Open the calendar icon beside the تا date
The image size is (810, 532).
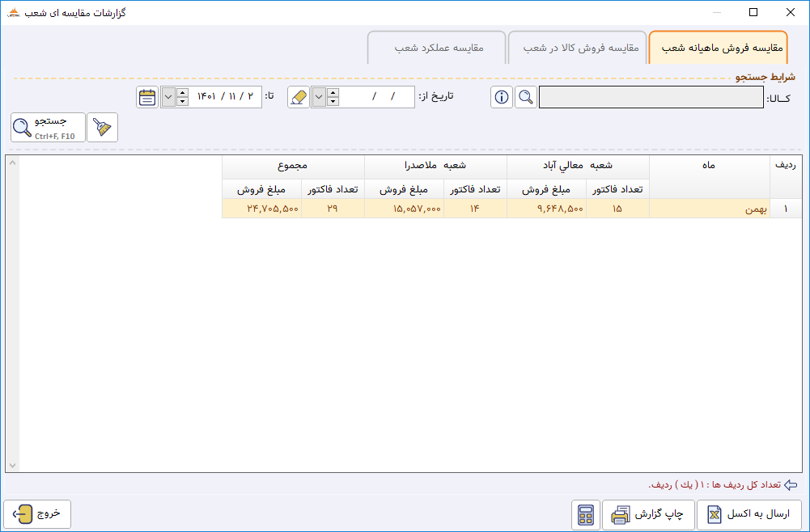click(147, 97)
